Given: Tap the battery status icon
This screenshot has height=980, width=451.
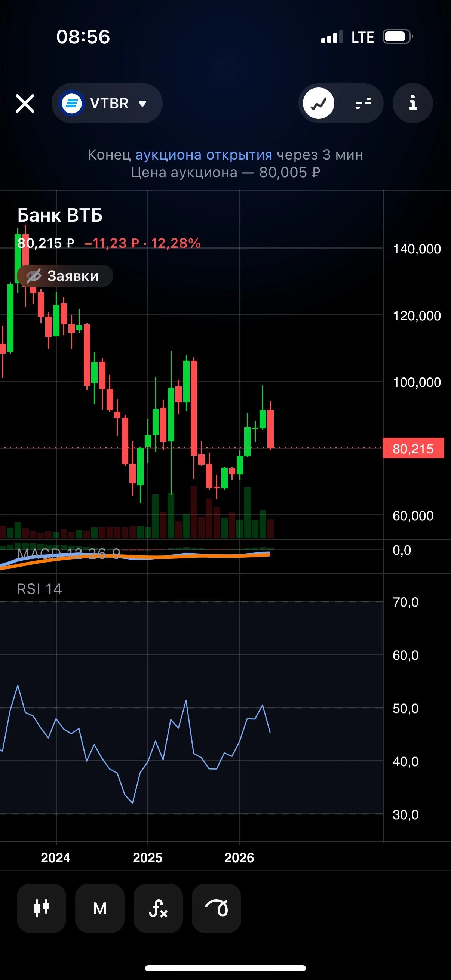Looking at the screenshot, I should pyautogui.click(x=398, y=37).
